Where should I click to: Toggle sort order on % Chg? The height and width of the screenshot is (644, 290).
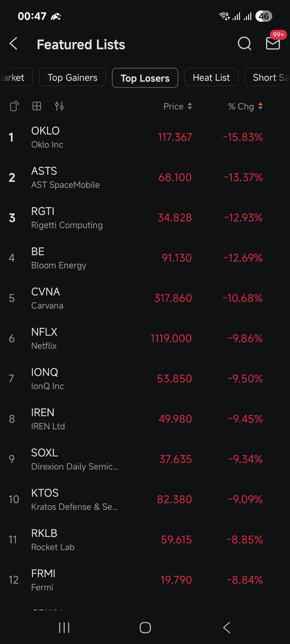pyautogui.click(x=245, y=107)
